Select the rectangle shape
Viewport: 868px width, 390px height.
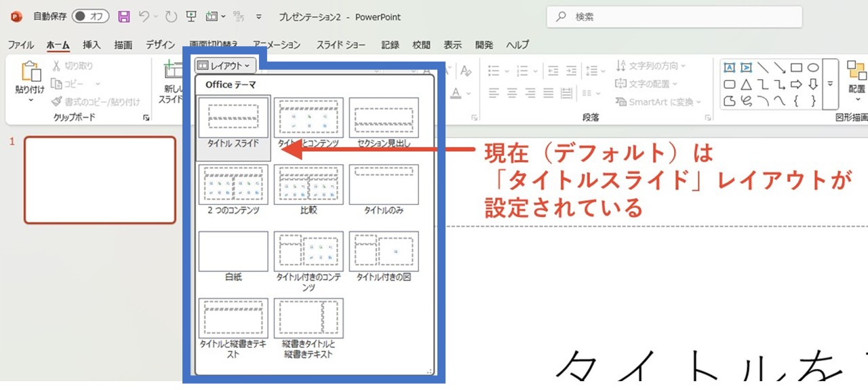[797, 67]
